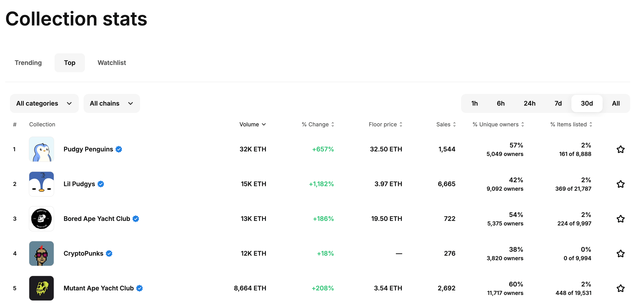Click the 3.97 ETH floor price

coord(388,184)
